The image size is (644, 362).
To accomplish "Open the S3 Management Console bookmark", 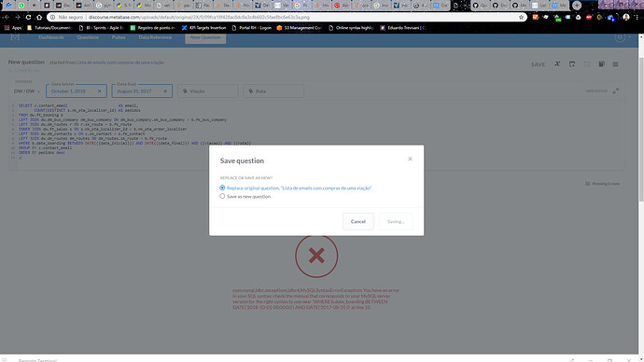I will coord(299,28).
